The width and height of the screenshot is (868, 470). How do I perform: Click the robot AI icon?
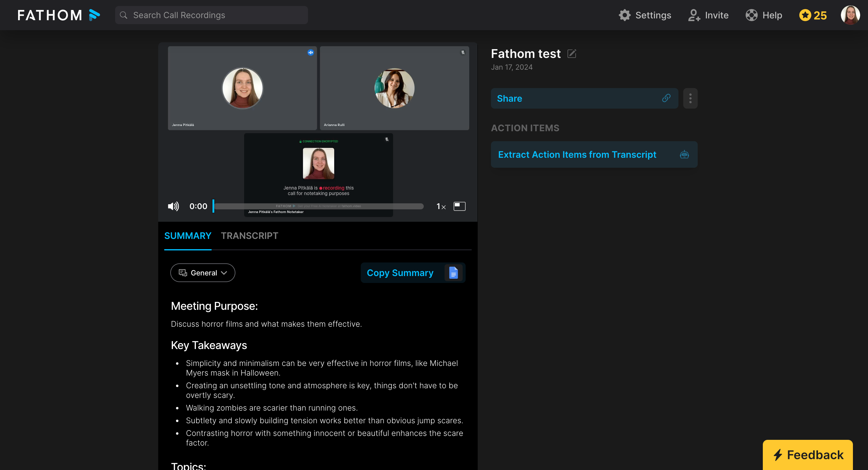click(x=684, y=154)
